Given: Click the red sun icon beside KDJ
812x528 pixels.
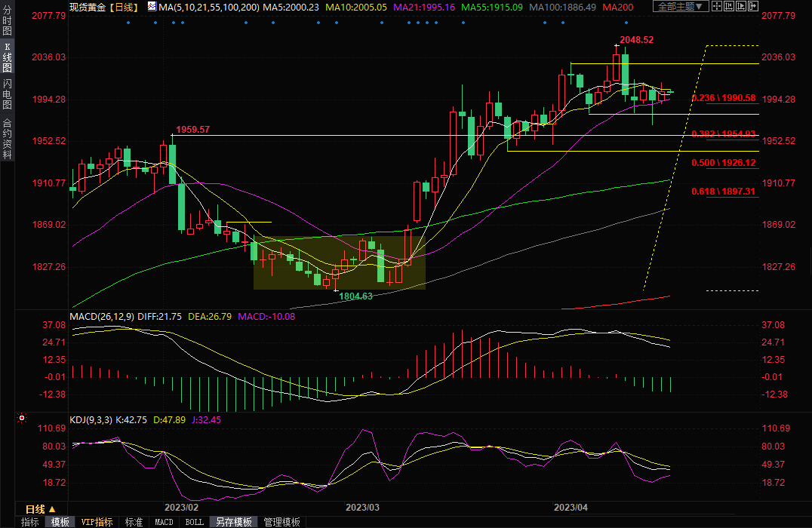Looking at the screenshot, I should click(22, 418).
